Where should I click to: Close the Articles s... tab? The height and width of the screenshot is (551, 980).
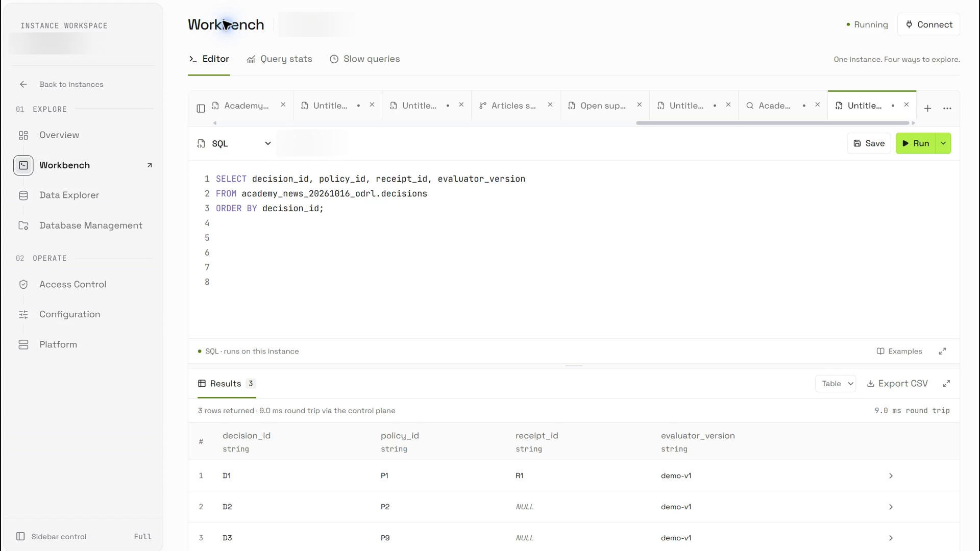[550, 105]
